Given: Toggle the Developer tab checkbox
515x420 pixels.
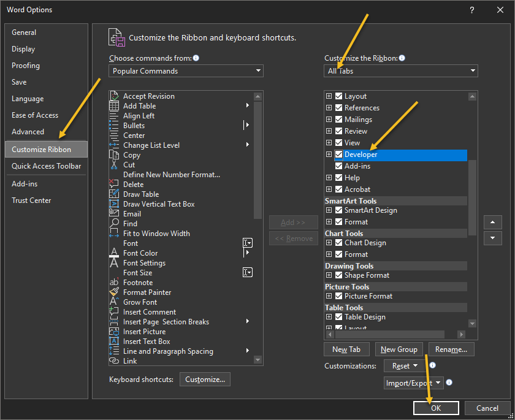Looking at the screenshot, I should [x=338, y=155].
